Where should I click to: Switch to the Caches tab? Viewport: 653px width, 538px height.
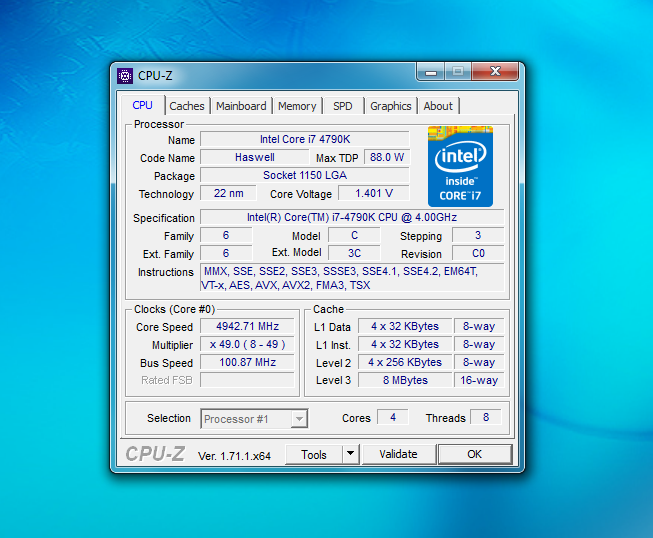[187, 106]
